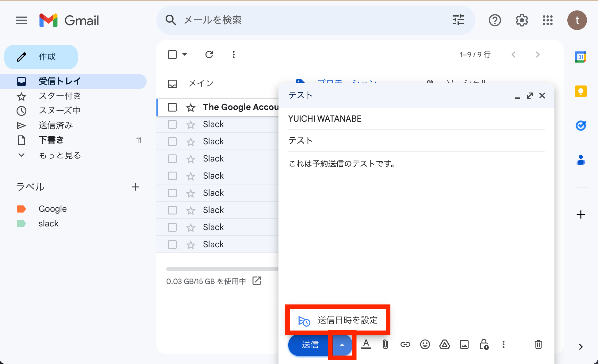This screenshot has width=598, height=364.
Task: Open Google Tasks side panel
Action: click(x=581, y=126)
